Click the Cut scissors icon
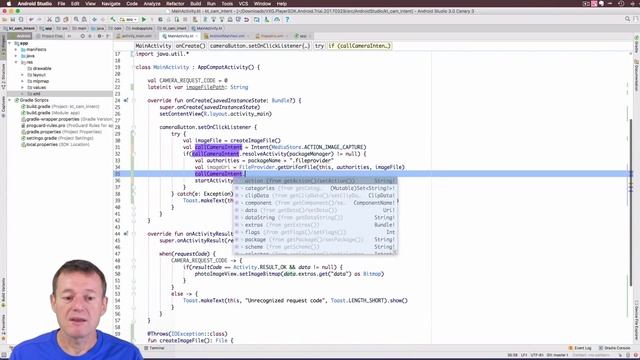The height and width of the screenshot is (360, 640). (49, 20)
